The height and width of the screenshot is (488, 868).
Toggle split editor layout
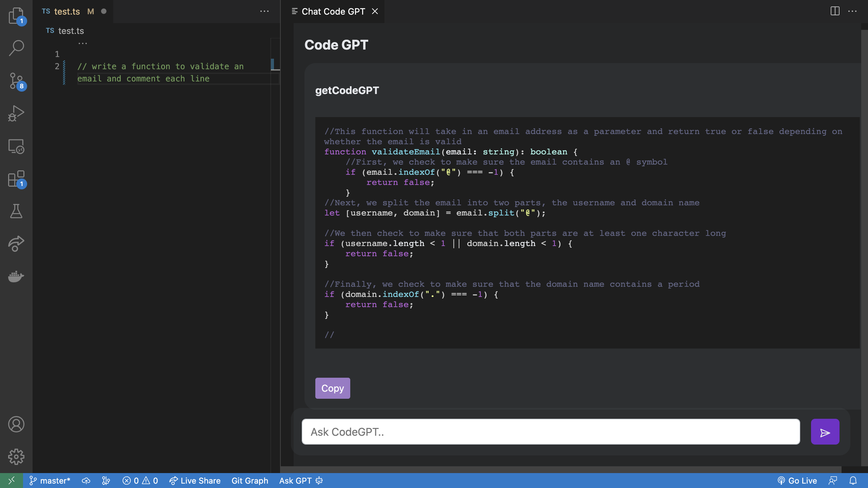(835, 11)
